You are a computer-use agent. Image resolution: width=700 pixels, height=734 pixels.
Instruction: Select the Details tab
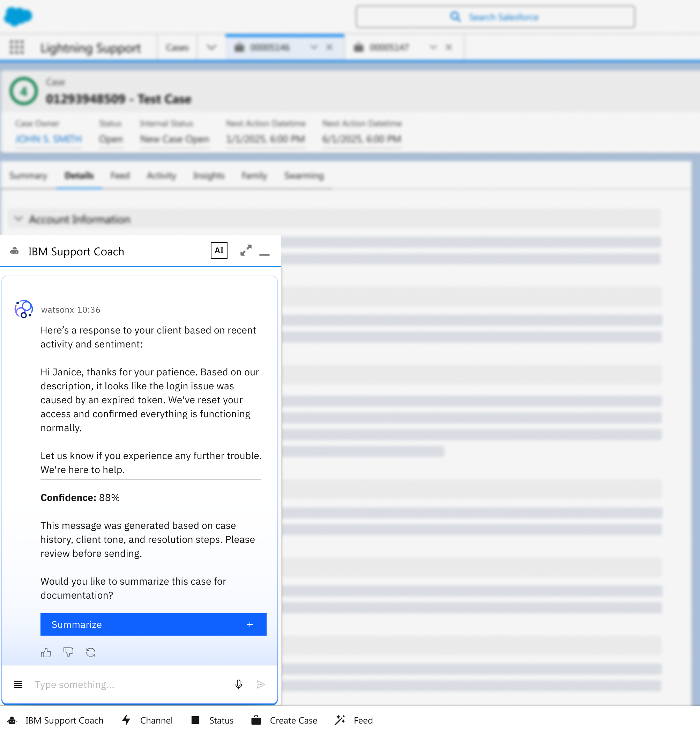[x=79, y=175]
